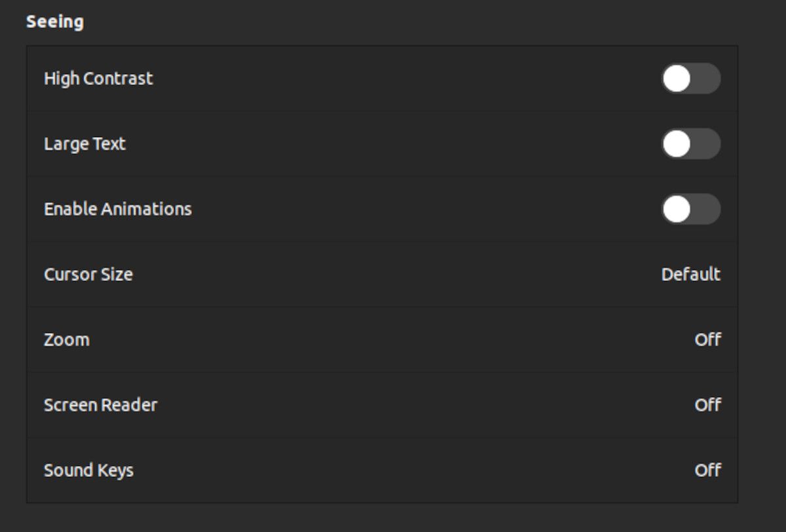786x532 pixels.
Task: Click the knob on the Enable Animations switch
Action: point(677,209)
